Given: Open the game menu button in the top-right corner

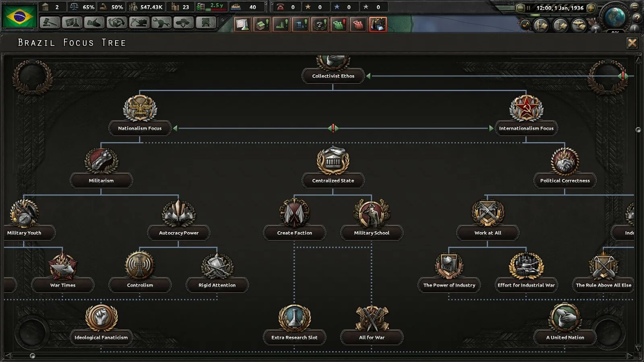Looking at the screenshot, I should click(635, 6).
